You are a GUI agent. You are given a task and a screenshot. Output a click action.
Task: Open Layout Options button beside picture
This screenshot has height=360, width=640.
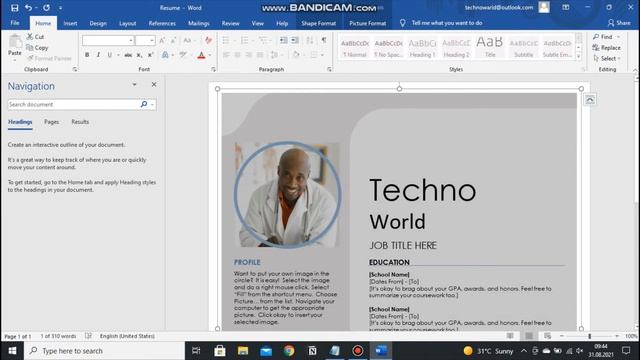point(590,100)
